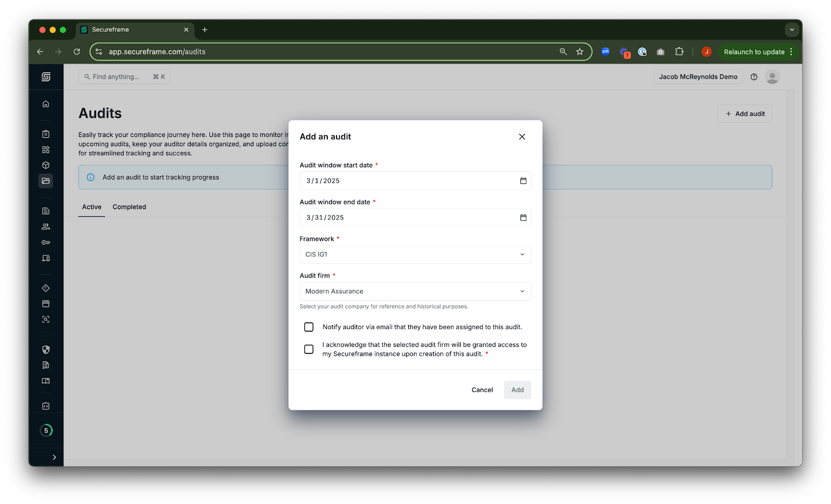
Task: Check Notify auditor via email checkbox
Action: click(309, 327)
